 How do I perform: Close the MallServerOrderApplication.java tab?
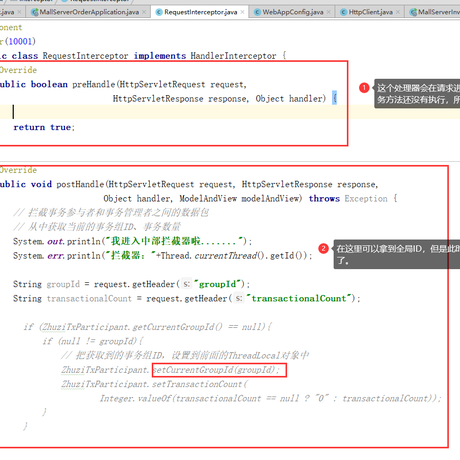click(144, 12)
